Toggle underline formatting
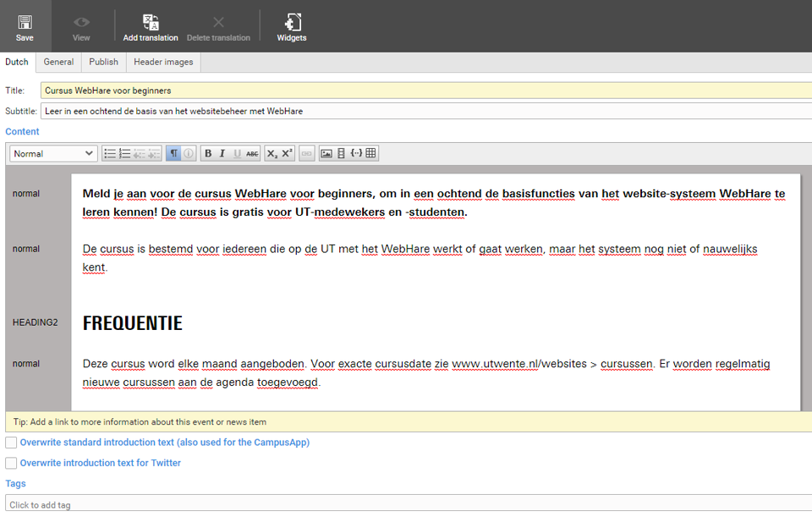Image resolution: width=812 pixels, height=517 pixels. click(237, 153)
